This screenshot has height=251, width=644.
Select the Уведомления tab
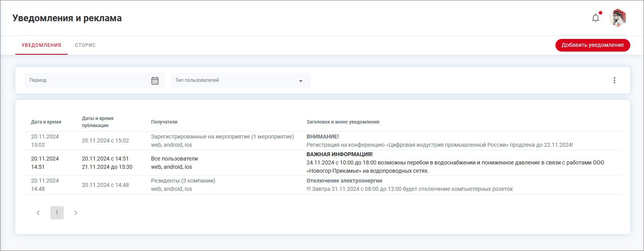(x=41, y=45)
